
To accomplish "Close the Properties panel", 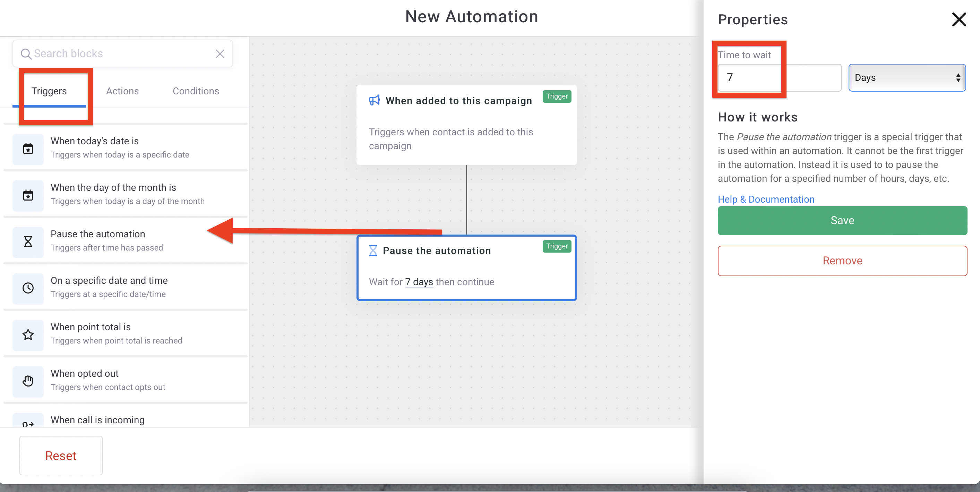I will pyautogui.click(x=958, y=19).
